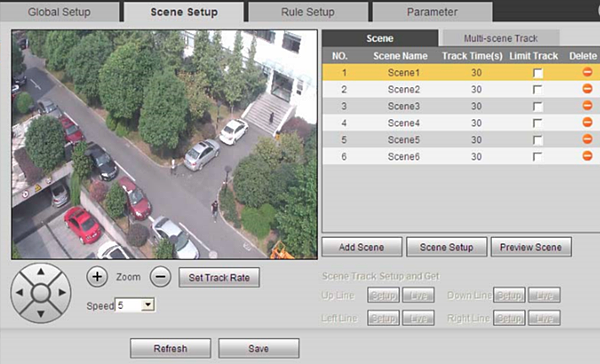
Task: Click the delete icon for Scene5
Action: coord(587,139)
